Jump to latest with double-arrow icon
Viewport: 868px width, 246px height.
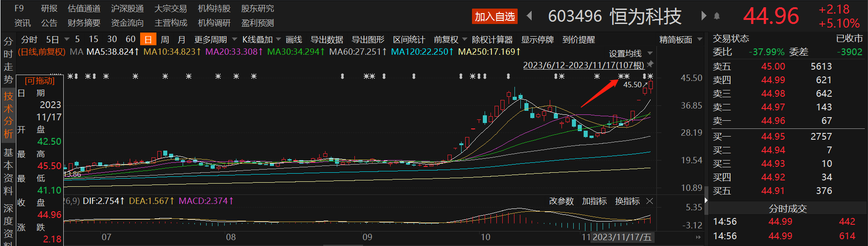(x=698, y=237)
